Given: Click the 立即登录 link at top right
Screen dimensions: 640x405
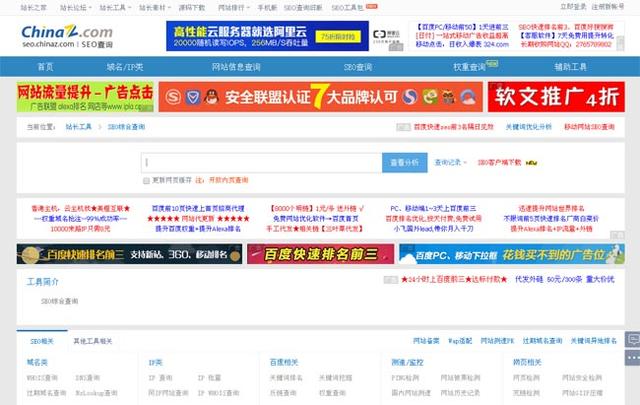Looking at the screenshot, I should tap(573, 7).
